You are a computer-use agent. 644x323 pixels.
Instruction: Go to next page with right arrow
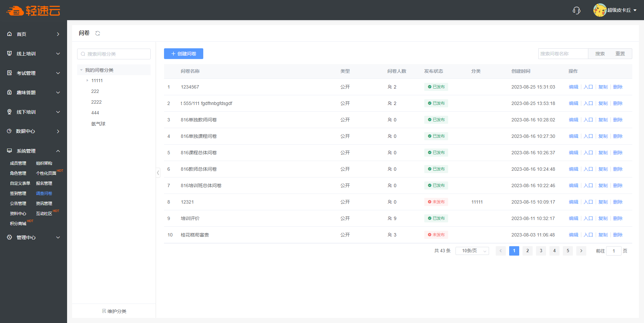click(581, 251)
